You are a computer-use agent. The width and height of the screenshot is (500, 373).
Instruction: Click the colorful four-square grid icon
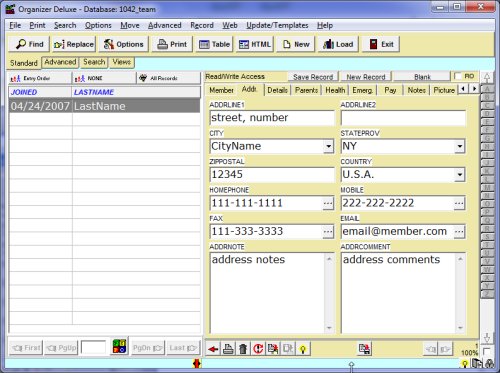tap(119, 347)
